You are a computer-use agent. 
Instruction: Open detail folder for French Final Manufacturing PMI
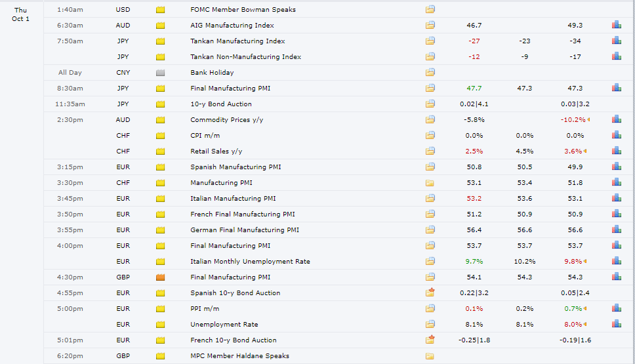click(430, 214)
